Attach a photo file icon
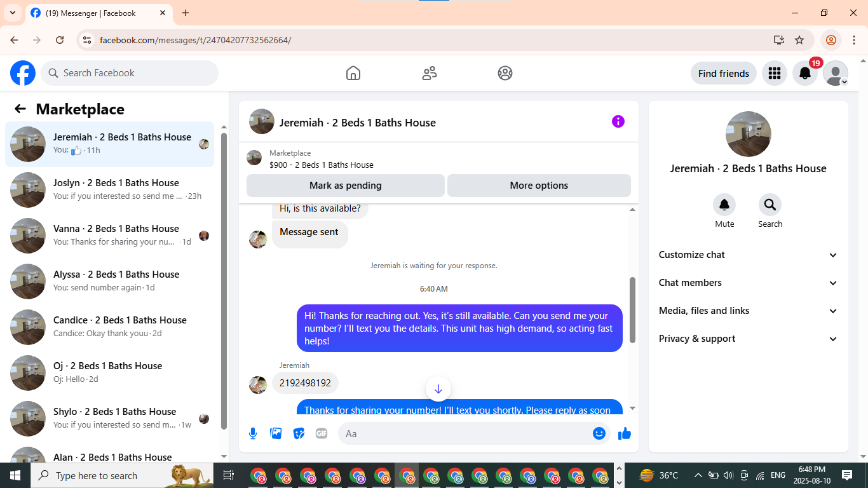 pos(276,433)
